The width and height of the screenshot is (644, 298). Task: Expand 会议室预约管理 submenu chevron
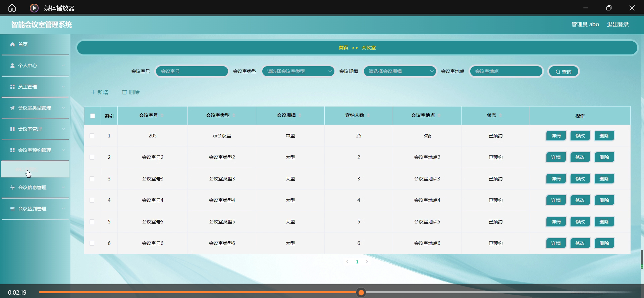(63, 150)
